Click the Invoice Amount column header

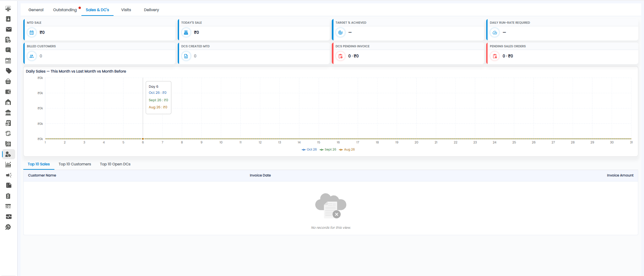620,175
